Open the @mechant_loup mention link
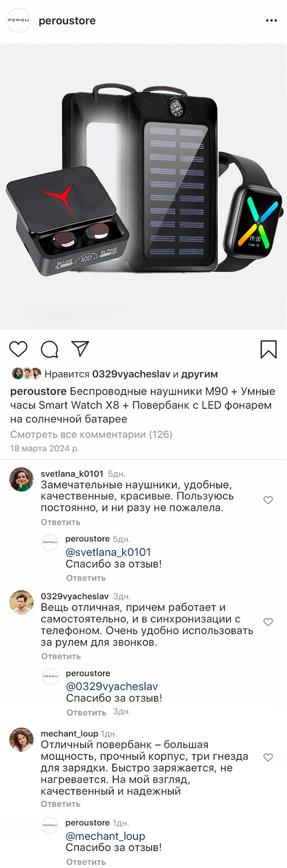Image resolution: width=287 pixels, height=868 pixels. [105, 836]
